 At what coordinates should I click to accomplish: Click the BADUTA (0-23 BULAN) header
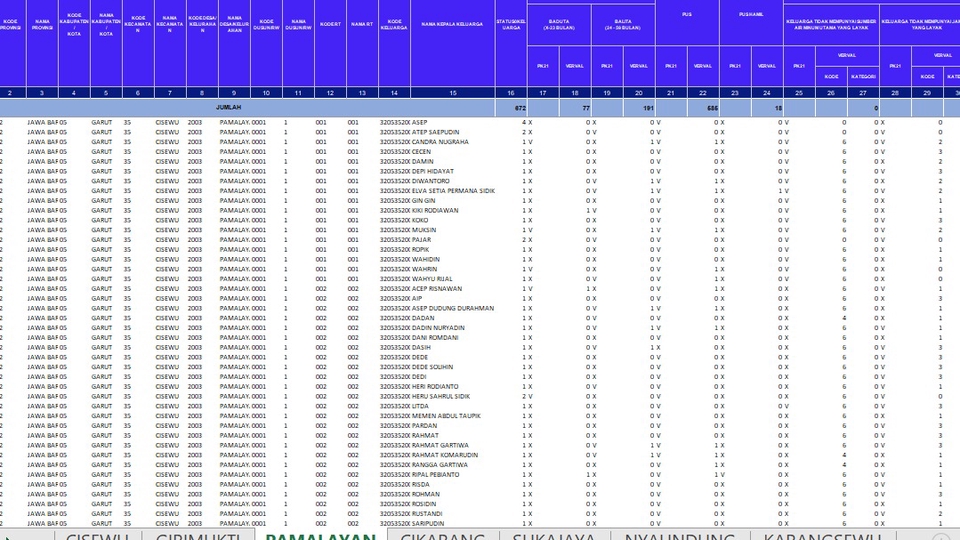pos(559,25)
